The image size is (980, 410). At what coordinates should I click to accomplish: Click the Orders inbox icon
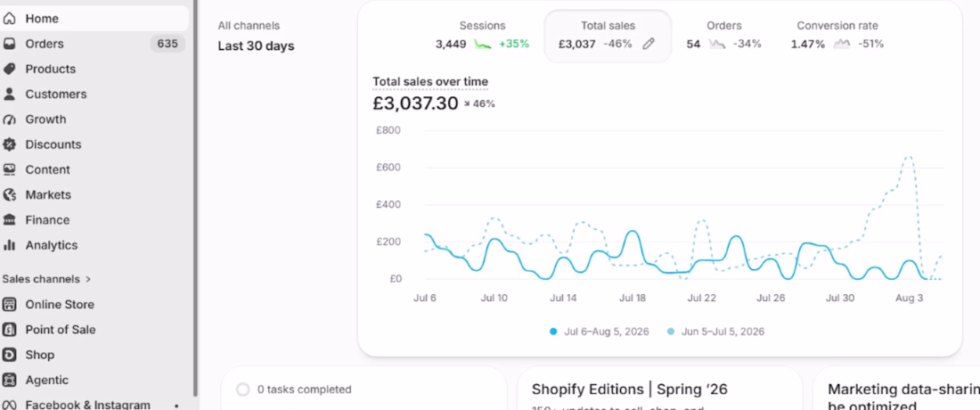click(9, 44)
